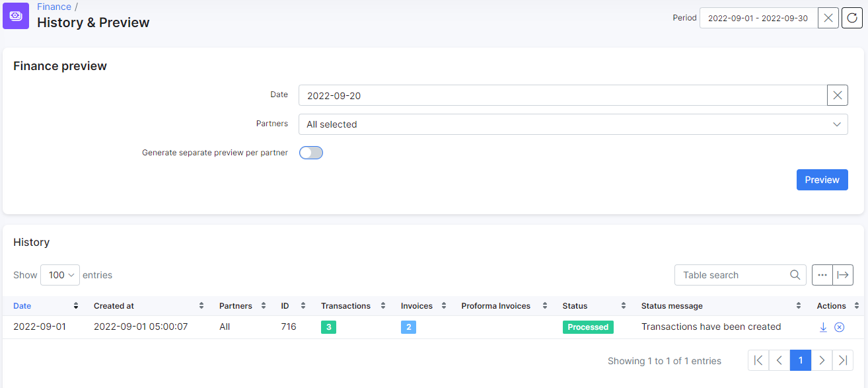Open the table options ellipsis menu

tap(822, 275)
